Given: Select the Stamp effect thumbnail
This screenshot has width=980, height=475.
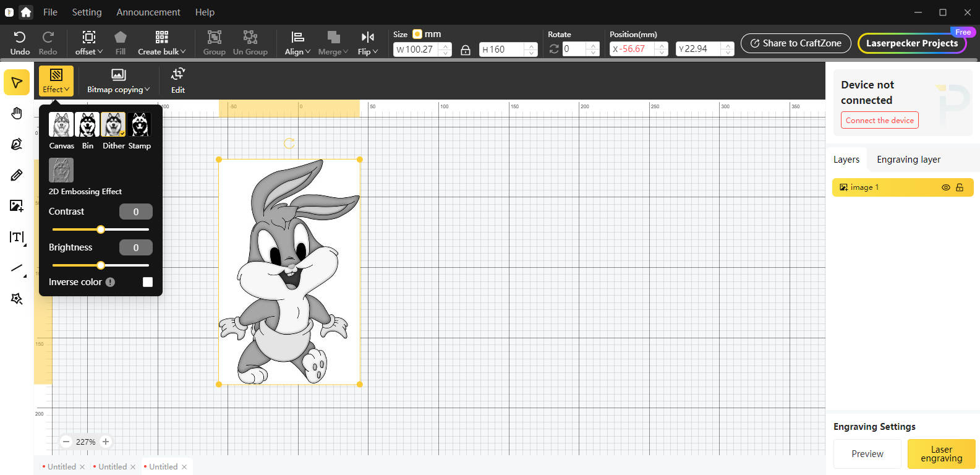Looking at the screenshot, I should coord(139,124).
